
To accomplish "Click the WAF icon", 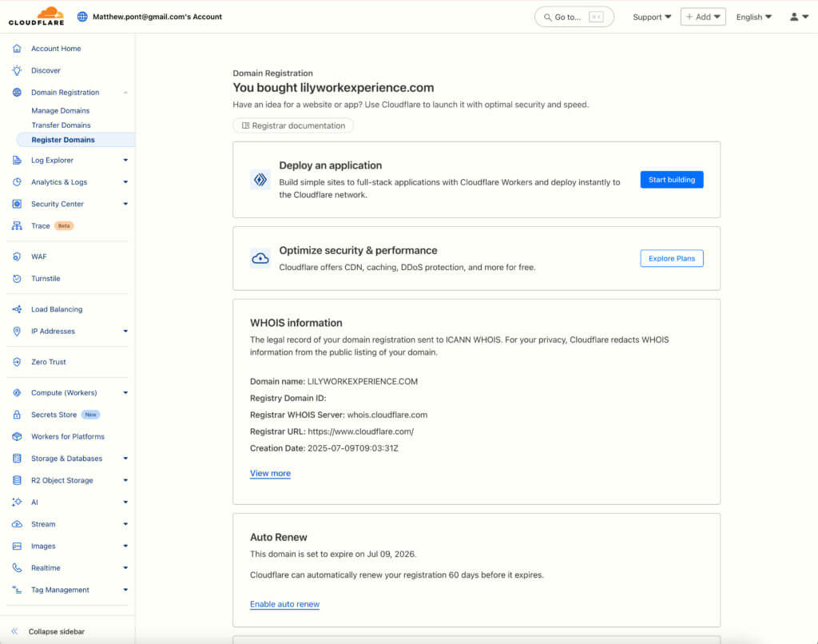I will [17, 256].
